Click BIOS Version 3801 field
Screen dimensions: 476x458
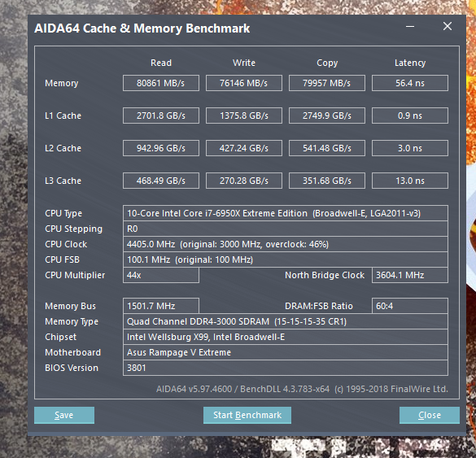pos(286,368)
